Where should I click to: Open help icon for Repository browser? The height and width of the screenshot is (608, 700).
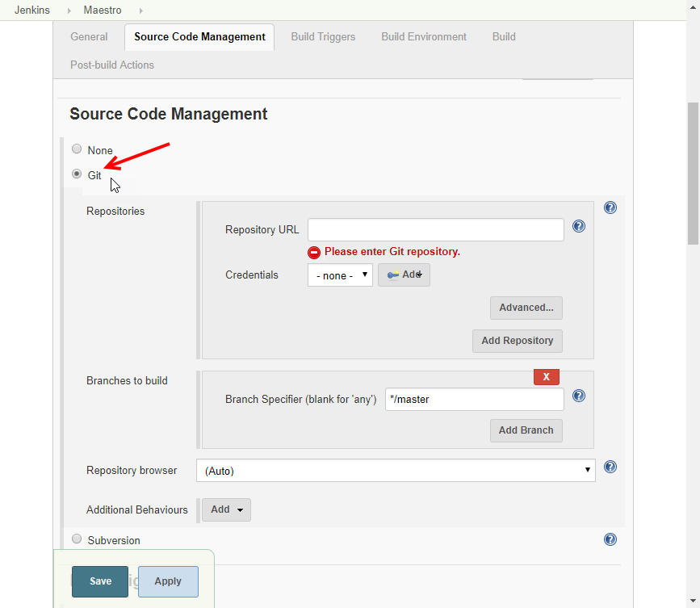[610, 467]
